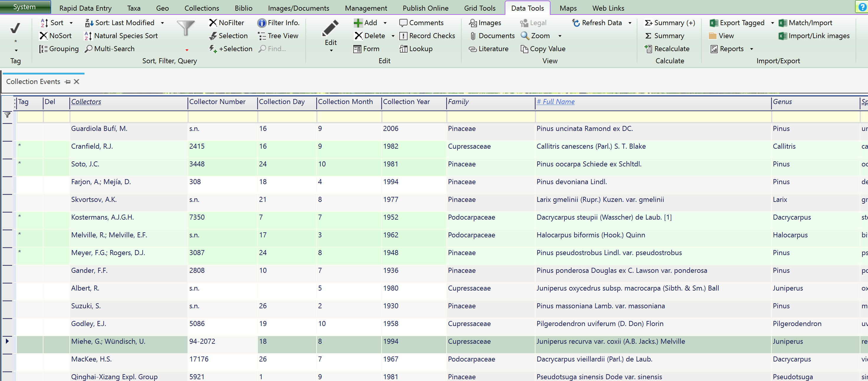Add a new record

[x=365, y=23]
